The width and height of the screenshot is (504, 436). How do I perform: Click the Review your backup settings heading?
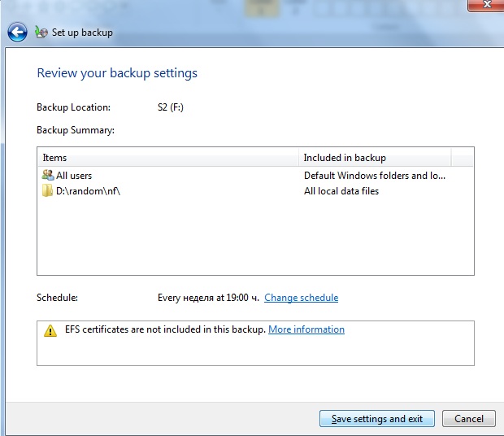pyautogui.click(x=117, y=73)
